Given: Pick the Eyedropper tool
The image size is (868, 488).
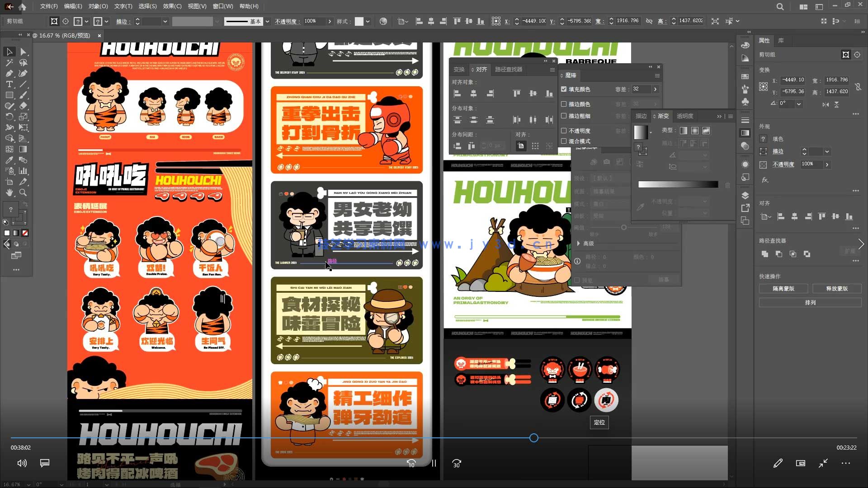Looking at the screenshot, I should (x=9, y=160).
